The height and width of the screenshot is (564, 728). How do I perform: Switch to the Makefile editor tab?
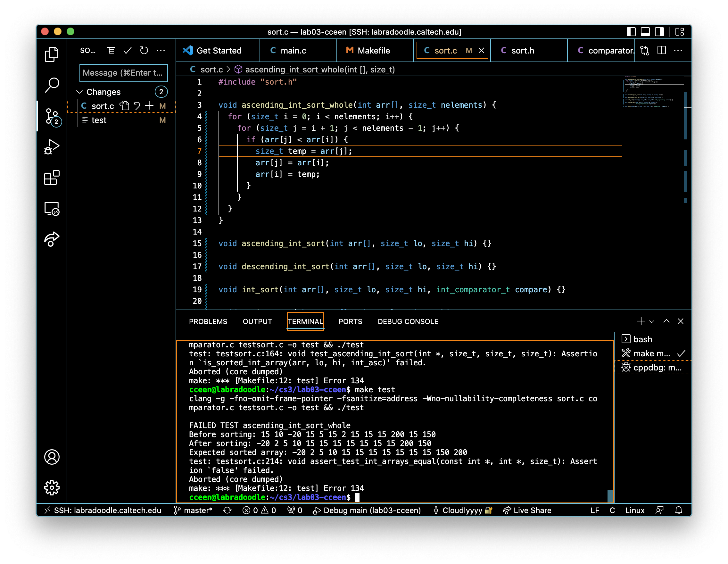373,51
